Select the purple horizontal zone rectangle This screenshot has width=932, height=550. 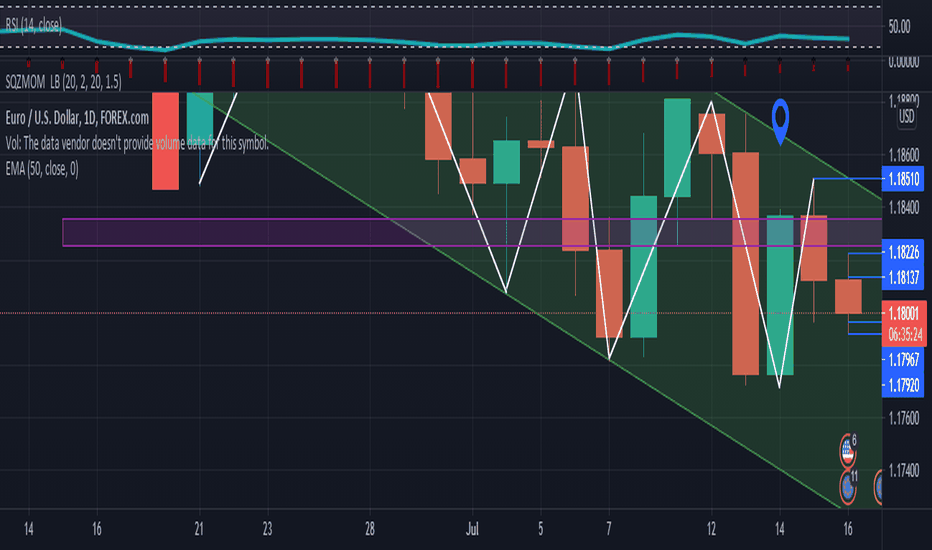472,232
